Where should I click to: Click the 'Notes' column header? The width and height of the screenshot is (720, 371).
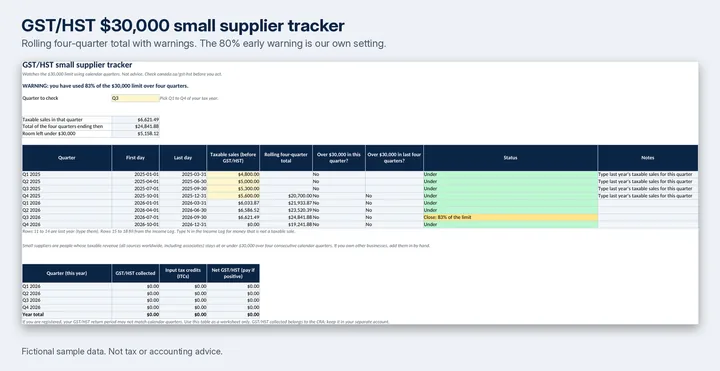click(648, 158)
